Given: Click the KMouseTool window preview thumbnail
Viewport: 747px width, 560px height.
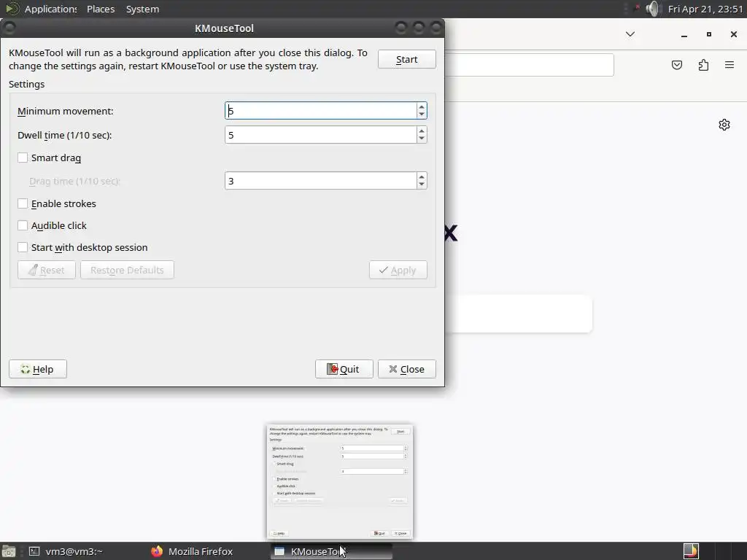Looking at the screenshot, I should [x=340, y=482].
